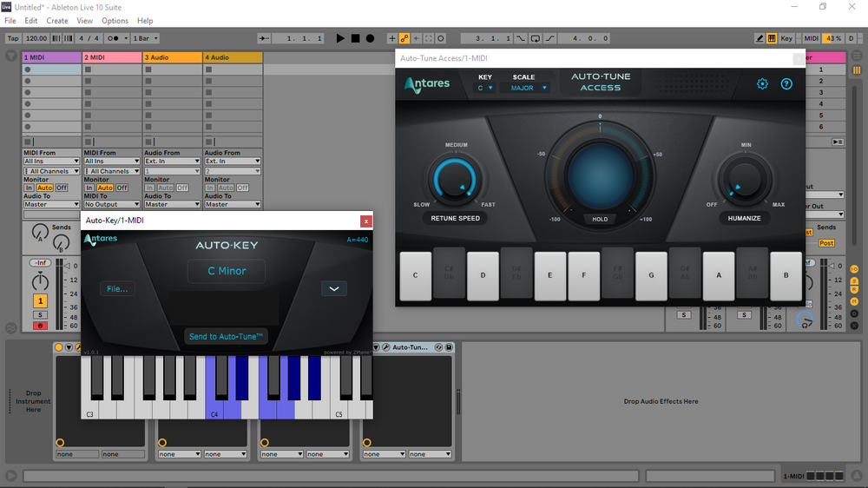The height and width of the screenshot is (488, 868).
Task: Open Key dropdown in Auto-Tune Access
Action: click(485, 88)
